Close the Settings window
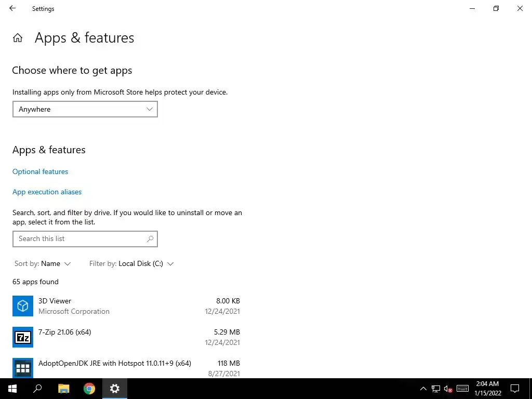The image size is (532, 399). pos(520,8)
